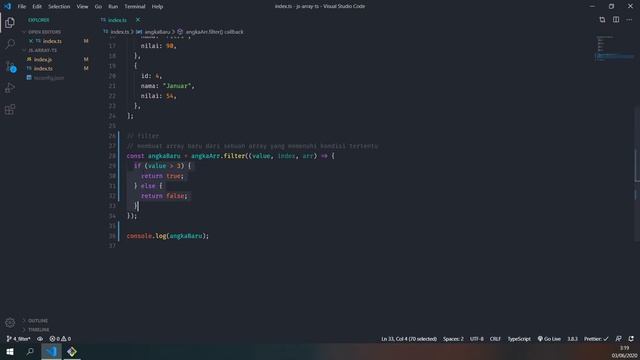Open the Search view in activity bar
This screenshot has width=640, height=360.
click(10, 44)
